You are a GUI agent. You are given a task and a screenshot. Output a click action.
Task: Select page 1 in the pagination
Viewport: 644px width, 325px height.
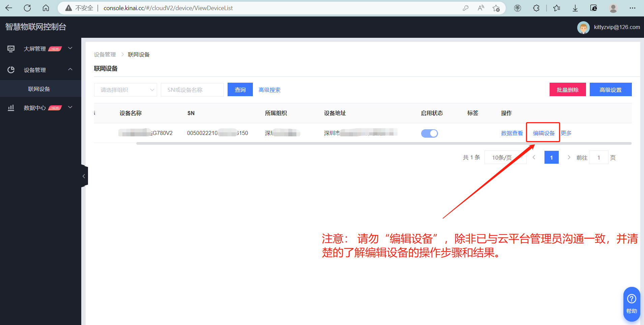coord(552,157)
